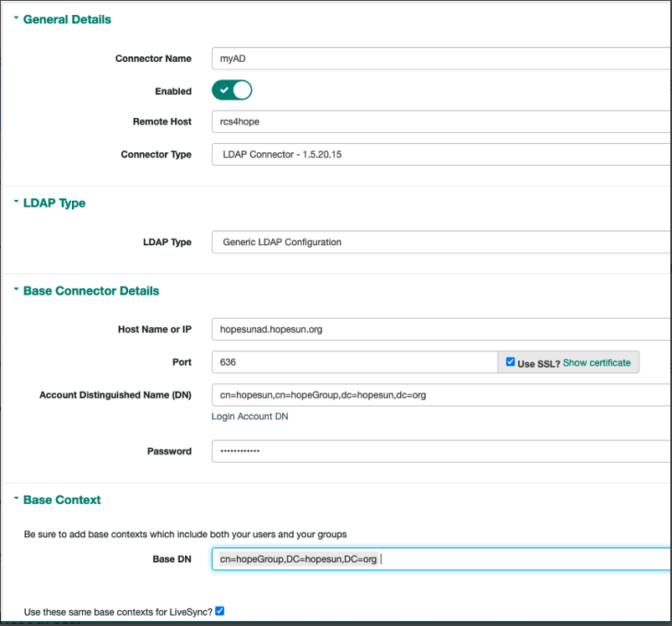The image size is (672, 626).
Task: Click the Host Name or IP field
Action: [377, 329]
